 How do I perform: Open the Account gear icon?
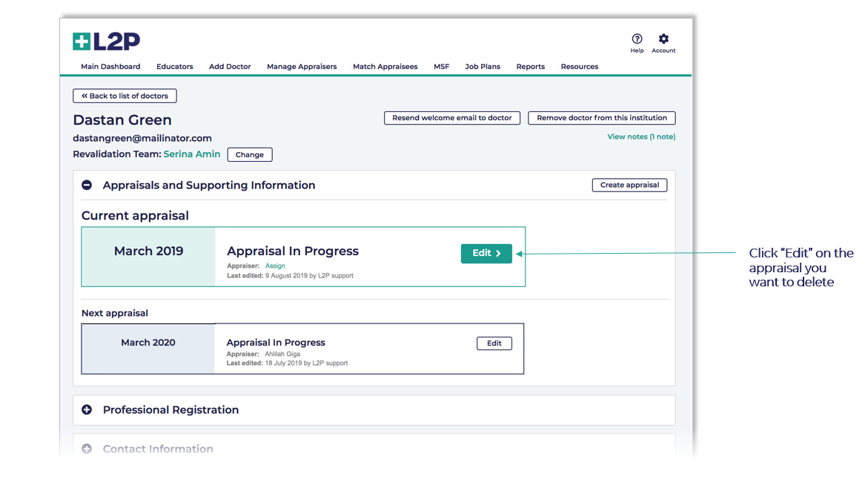tap(663, 39)
